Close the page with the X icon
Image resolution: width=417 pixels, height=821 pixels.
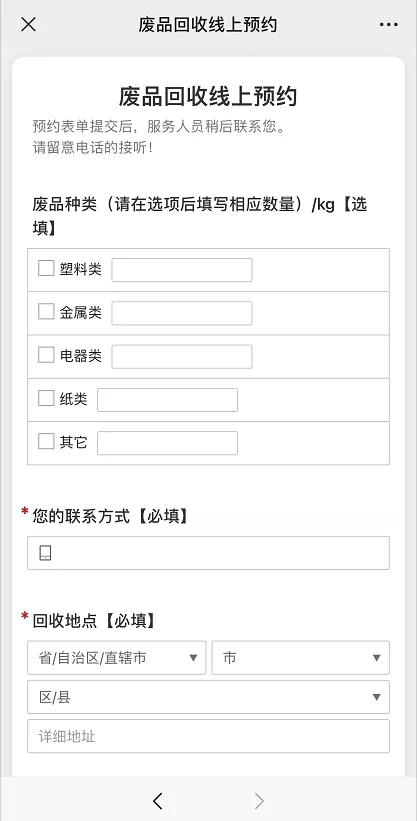28,24
